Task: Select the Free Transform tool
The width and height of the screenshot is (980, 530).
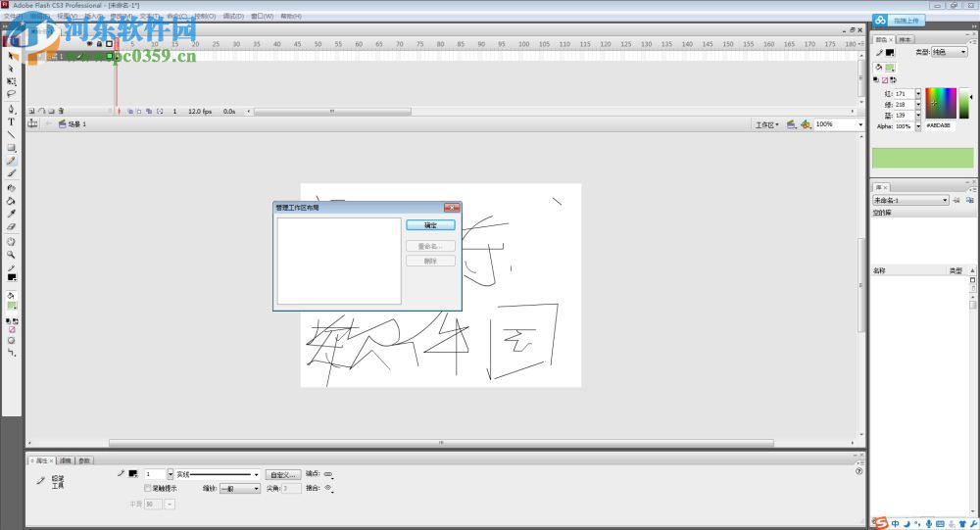Action: (x=11, y=81)
